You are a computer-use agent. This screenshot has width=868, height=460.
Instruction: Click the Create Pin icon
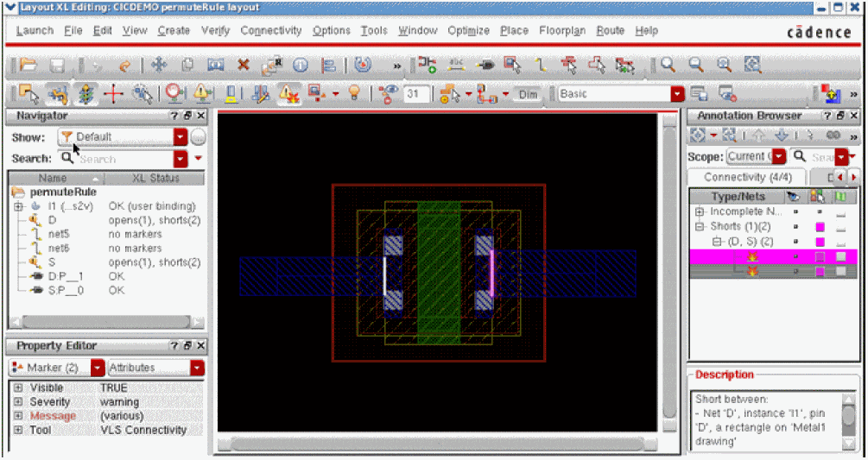[x=485, y=66]
